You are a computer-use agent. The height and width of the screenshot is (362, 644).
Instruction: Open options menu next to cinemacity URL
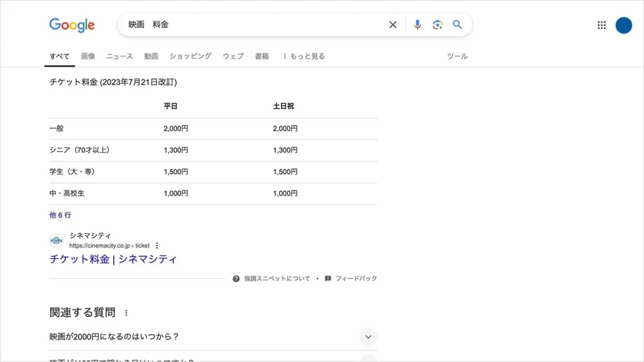tap(157, 246)
